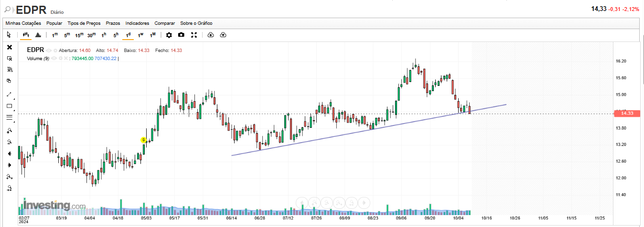Open the Minhas Cotações menu

pyautogui.click(x=23, y=23)
